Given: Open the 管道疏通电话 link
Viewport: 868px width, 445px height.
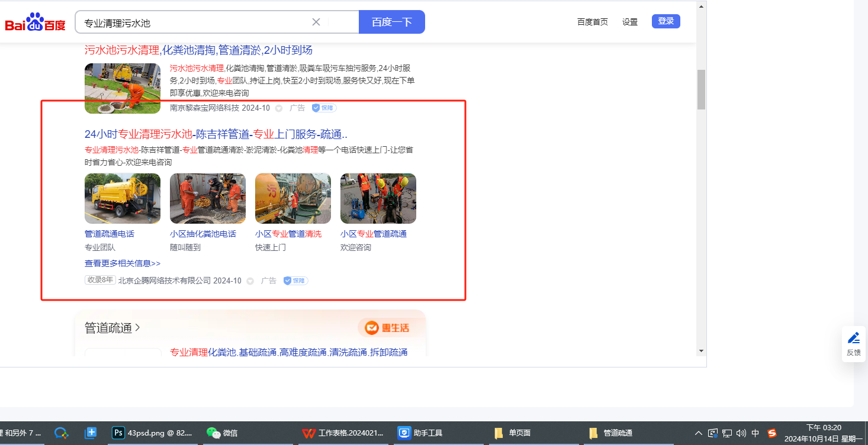Looking at the screenshot, I should (110, 234).
